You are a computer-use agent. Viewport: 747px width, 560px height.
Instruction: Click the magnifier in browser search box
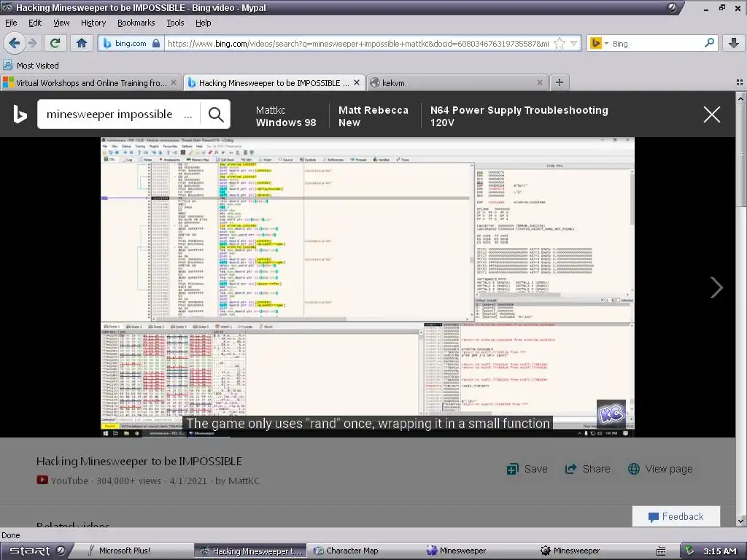[709, 43]
